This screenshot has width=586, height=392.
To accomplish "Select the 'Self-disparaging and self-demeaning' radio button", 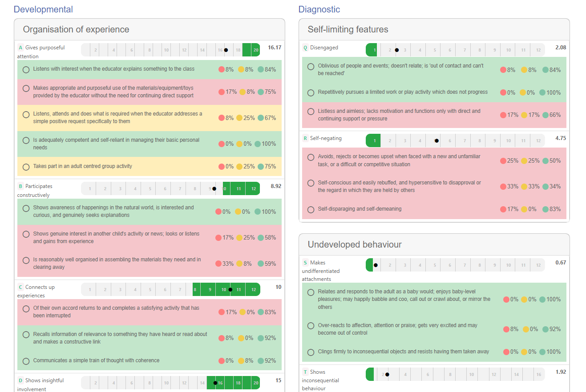I will pyautogui.click(x=311, y=209).
